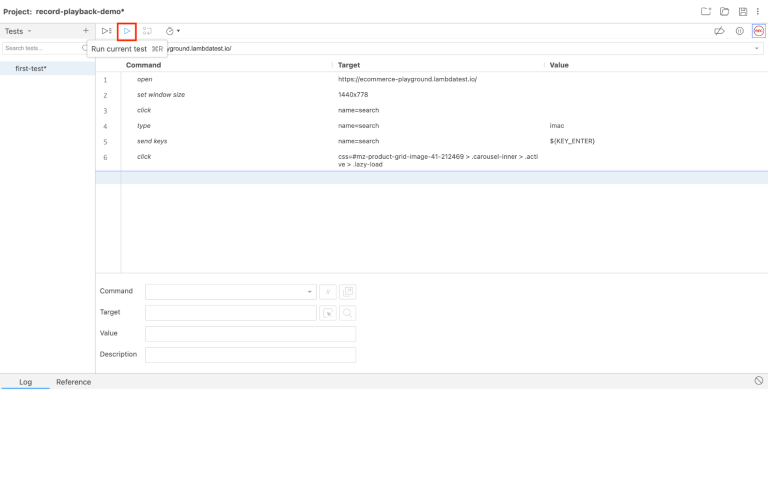Disable breakpoints with the toolbar icon

(x=719, y=31)
